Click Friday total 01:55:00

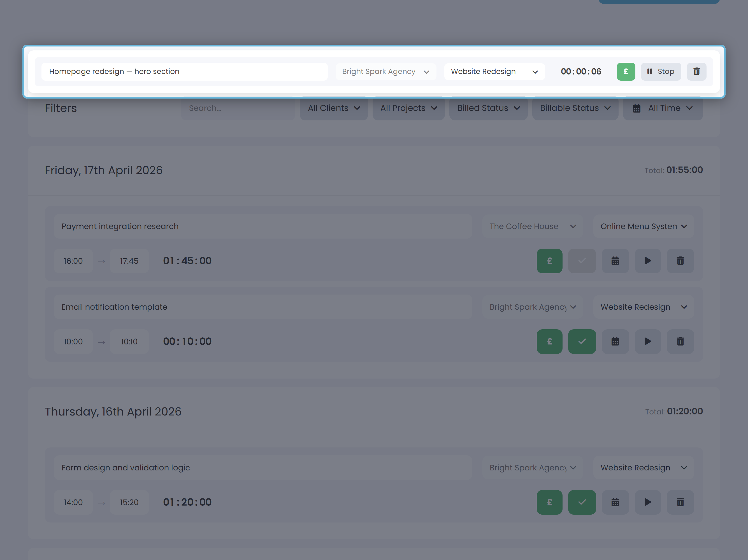684,170
